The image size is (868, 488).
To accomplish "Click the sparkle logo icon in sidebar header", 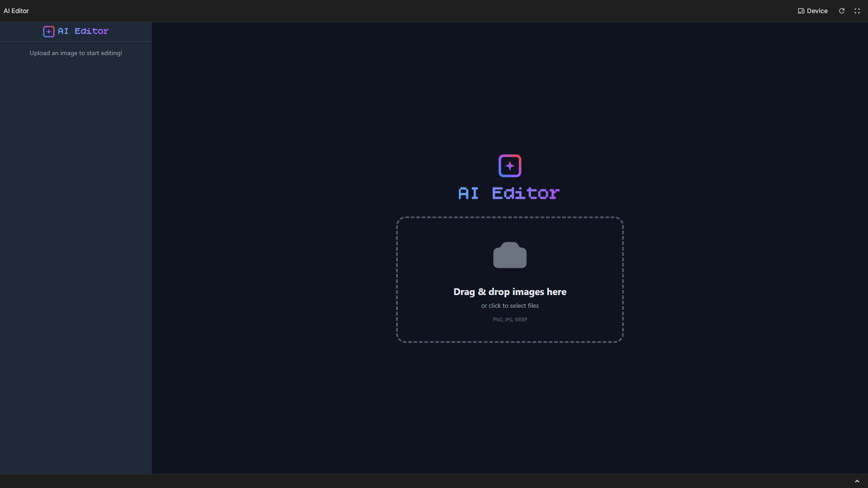I will 49,32.
